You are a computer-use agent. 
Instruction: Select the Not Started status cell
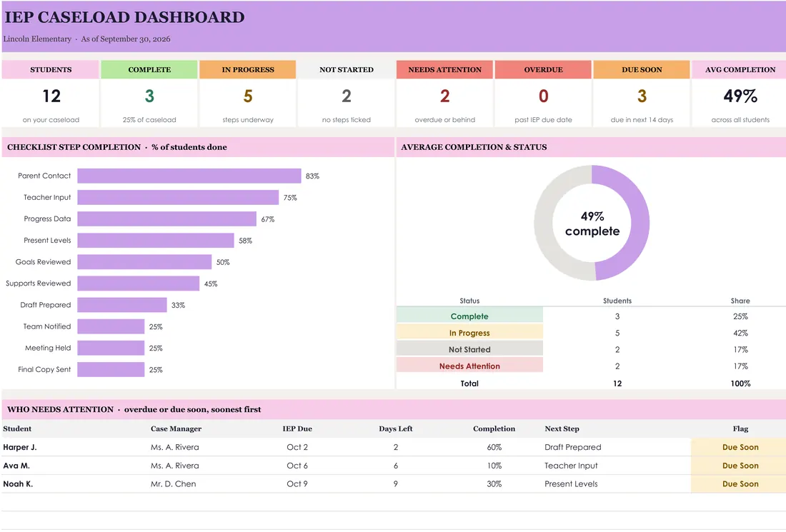(469, 350)
